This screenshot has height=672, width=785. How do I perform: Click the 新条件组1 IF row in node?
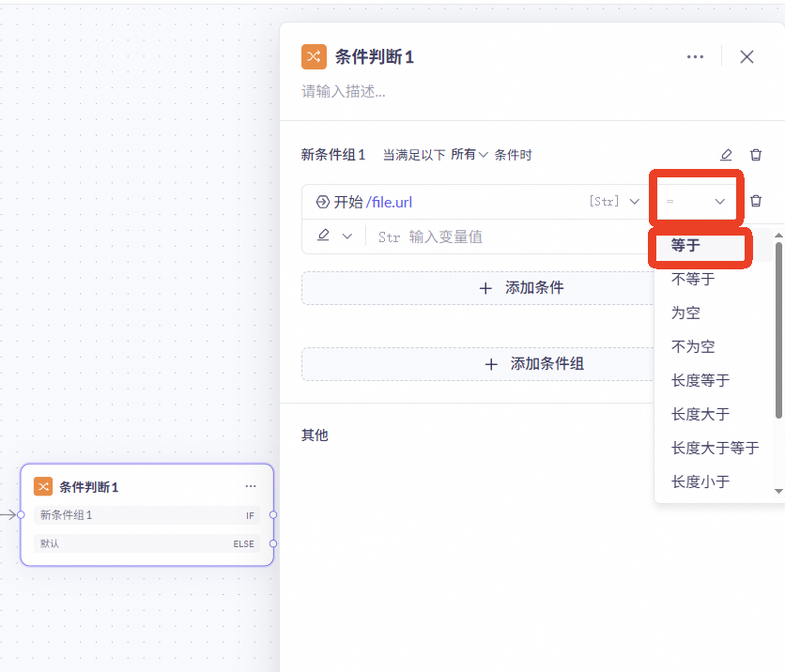point(146,515)
